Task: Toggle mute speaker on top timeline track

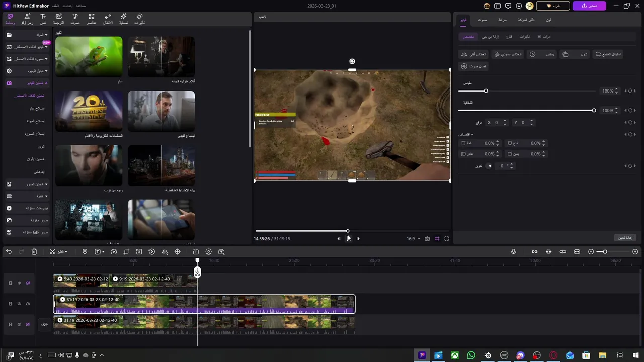Action: coord(28,283)
